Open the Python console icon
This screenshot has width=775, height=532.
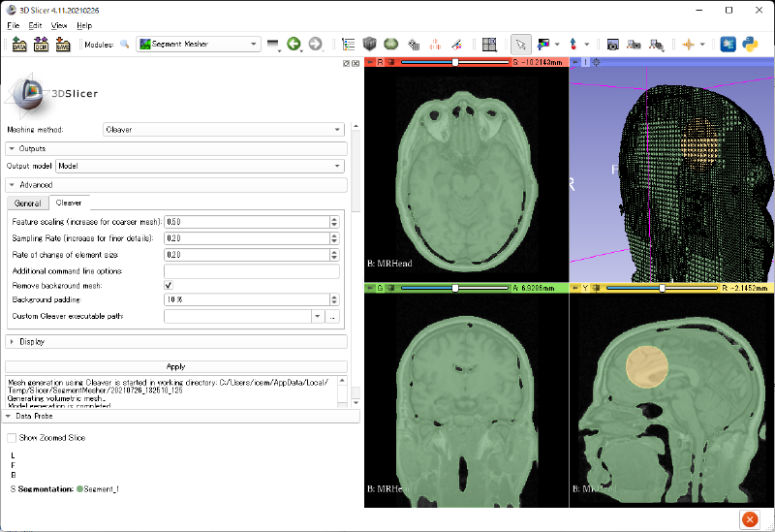[749, 44]
